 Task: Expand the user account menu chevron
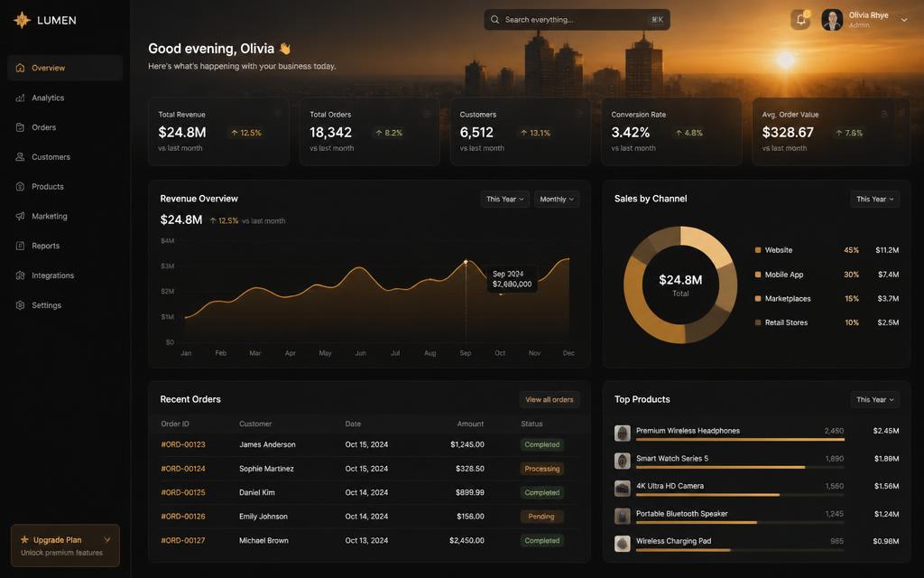[904, 20]
